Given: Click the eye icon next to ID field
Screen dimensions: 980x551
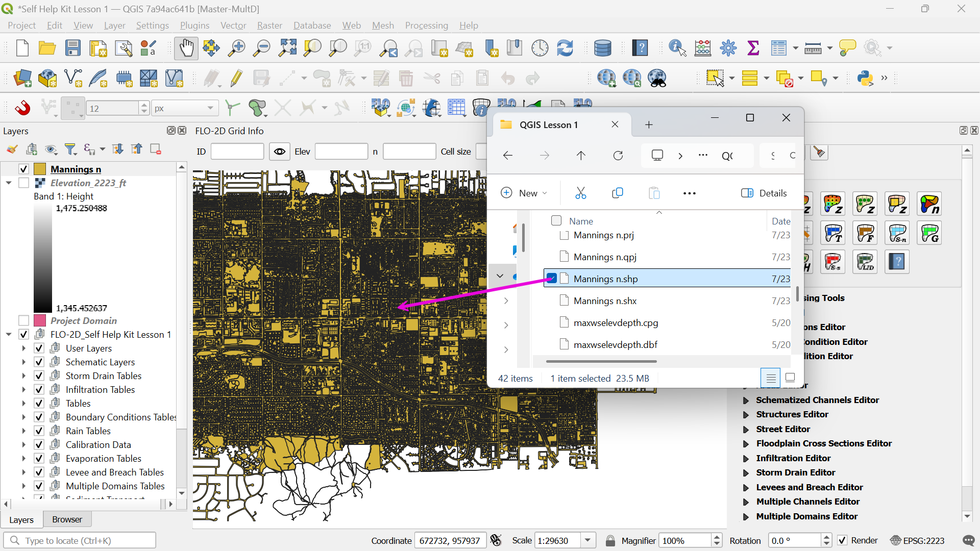Looking at the screenshot, I should tap(280, 152).
